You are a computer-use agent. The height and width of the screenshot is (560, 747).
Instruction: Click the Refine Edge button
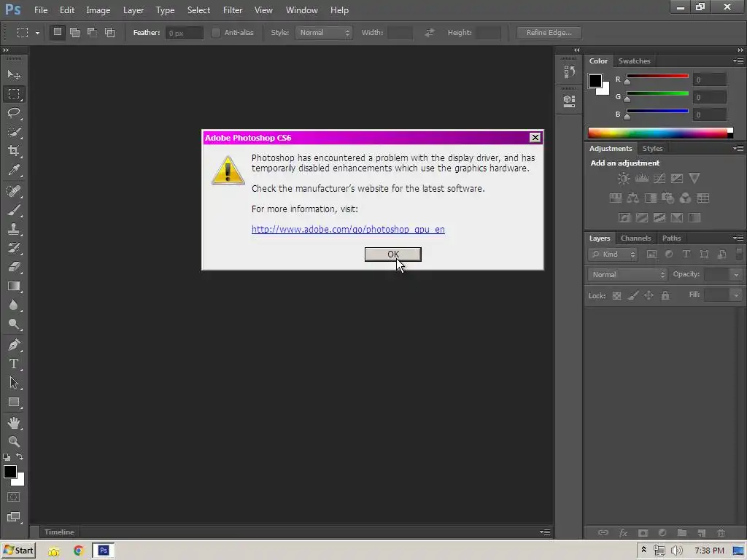point(549,32)
